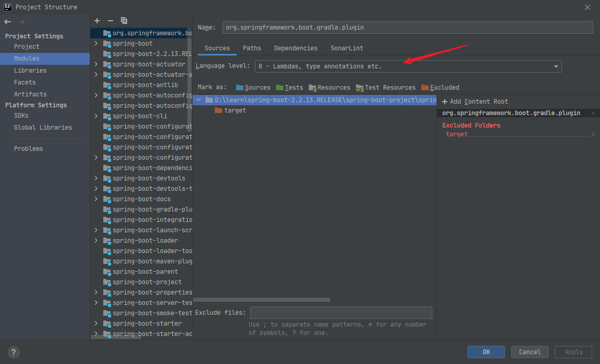Image resolution: width=600 pixels, height=364 pixels.
Task: Open help via the question mark icon
Action: pyautogui.click(x=13, y=352)
